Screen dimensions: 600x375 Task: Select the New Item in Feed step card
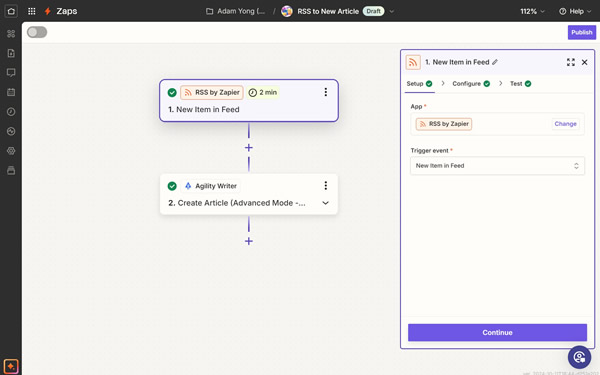coord(249,101)
